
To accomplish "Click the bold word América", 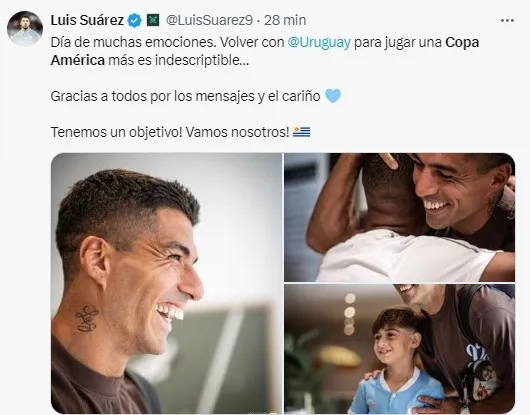I will (x=78, y=60).
